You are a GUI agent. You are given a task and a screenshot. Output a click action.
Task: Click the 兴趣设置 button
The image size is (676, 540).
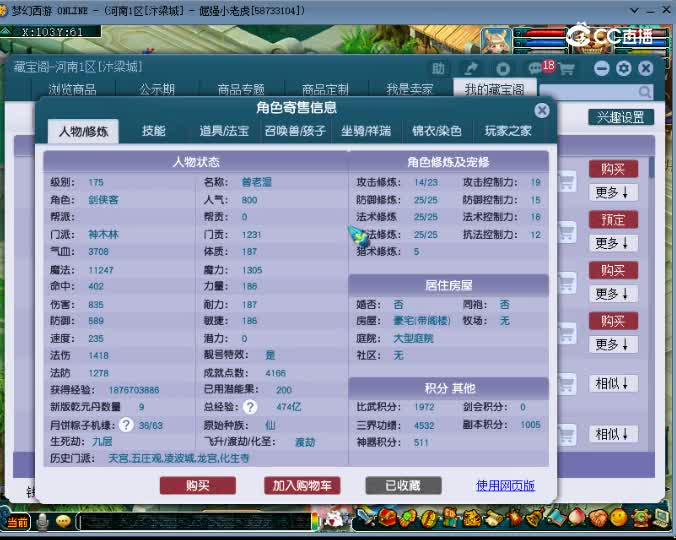[621, 117]
